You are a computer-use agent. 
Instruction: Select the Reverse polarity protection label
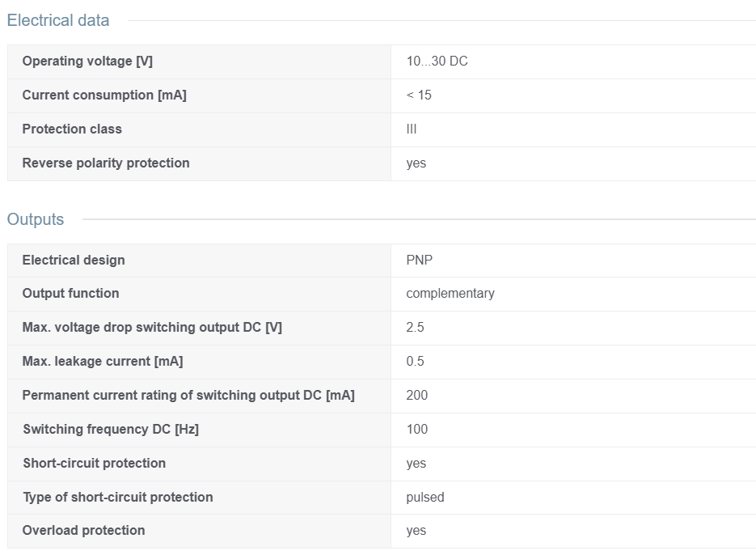[x=106, y=163]
